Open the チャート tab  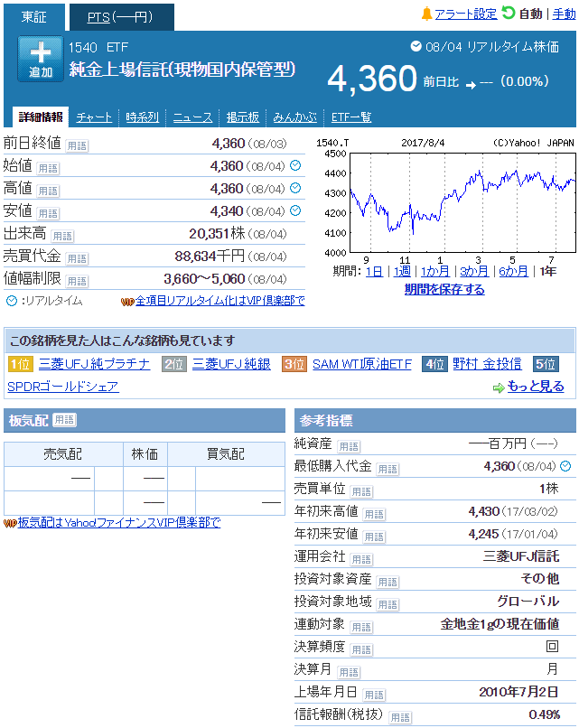pos(95,117)
